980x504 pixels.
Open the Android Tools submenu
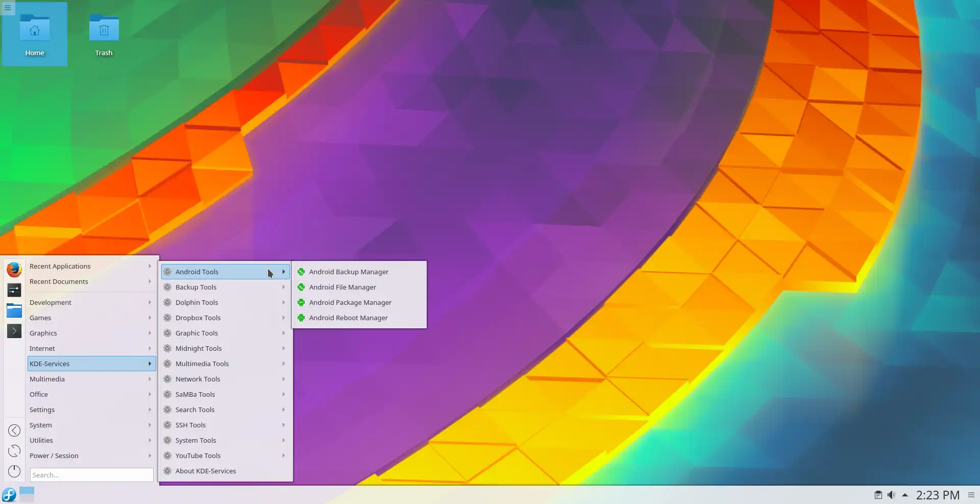[x=226, y=272]
